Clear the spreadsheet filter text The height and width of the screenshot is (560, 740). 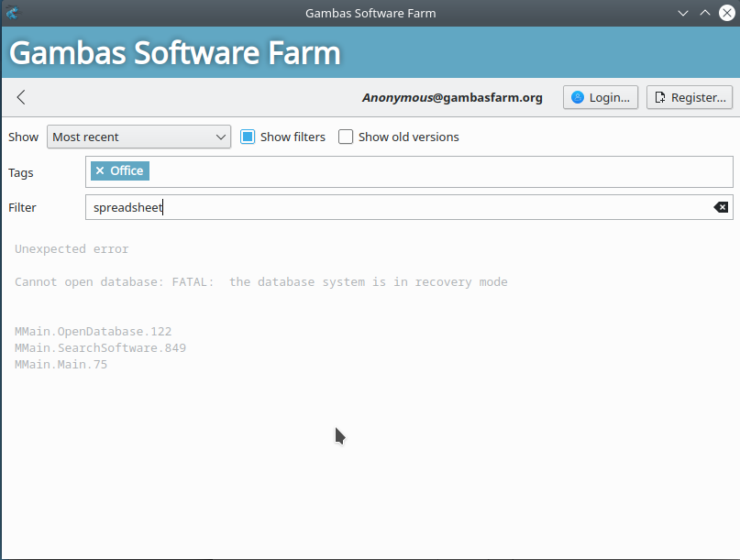point(721,207)
